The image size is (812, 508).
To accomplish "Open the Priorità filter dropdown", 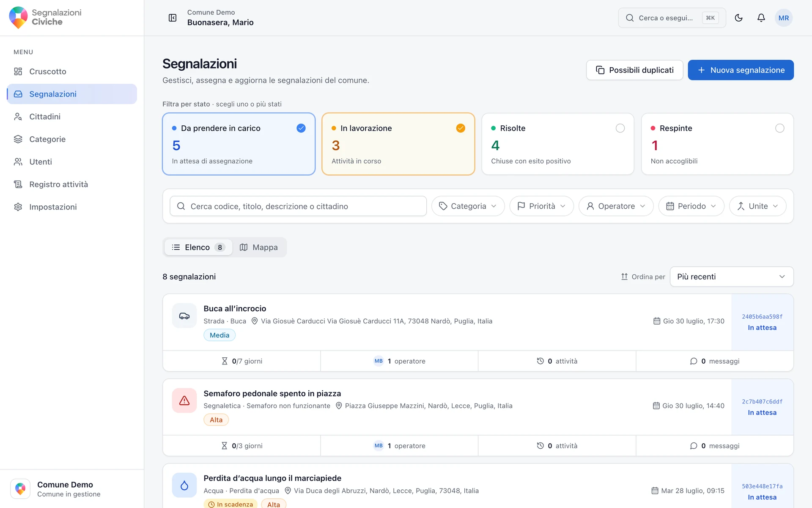I will click(542, 206).
